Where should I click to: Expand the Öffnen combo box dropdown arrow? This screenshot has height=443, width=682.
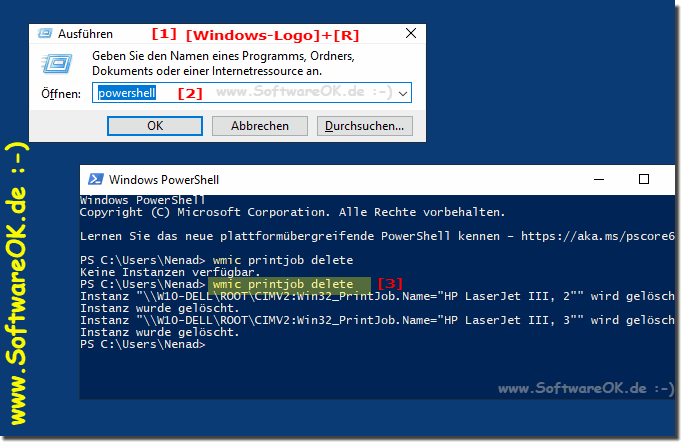403,93
